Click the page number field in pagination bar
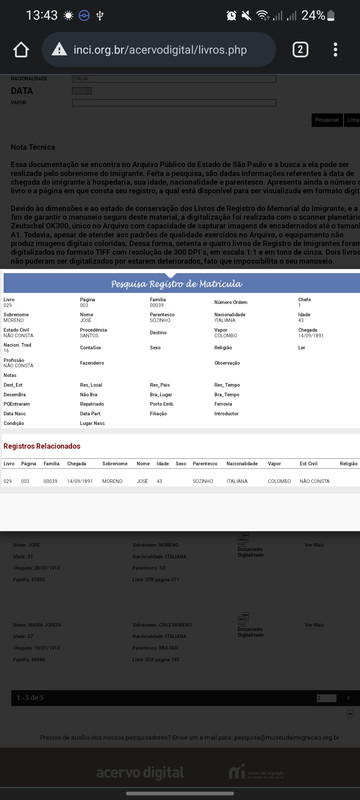The image size is (360, 800). 326,698
